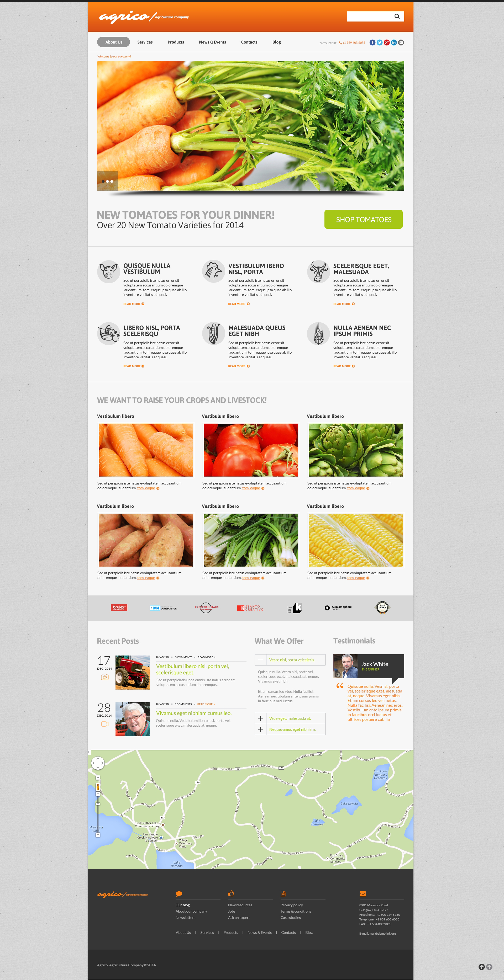Toggle the About Us navigation tab

(113, 41)
